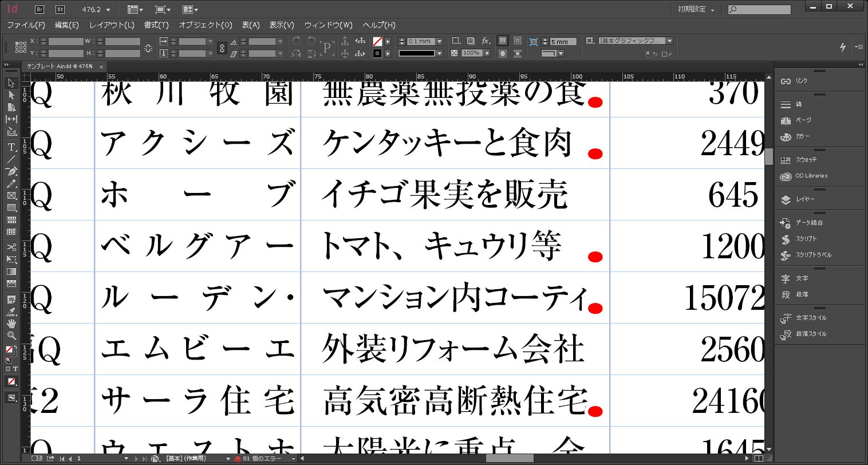Open 基本グラフィックフレーム object style dropdown
This screenshot has width=868, height=465.
point(669,41)
